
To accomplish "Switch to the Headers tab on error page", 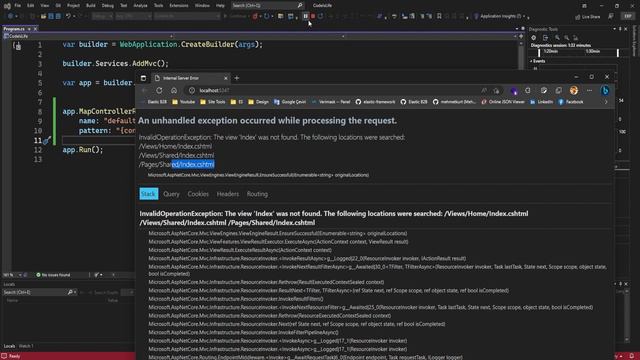I will pyautogui.click(x=228, y=194).
